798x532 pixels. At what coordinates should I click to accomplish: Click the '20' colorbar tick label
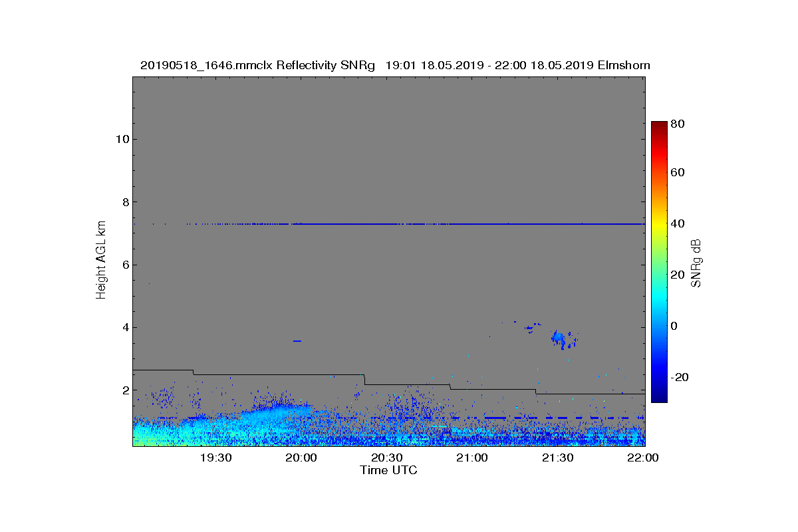[x=679, y=275]
